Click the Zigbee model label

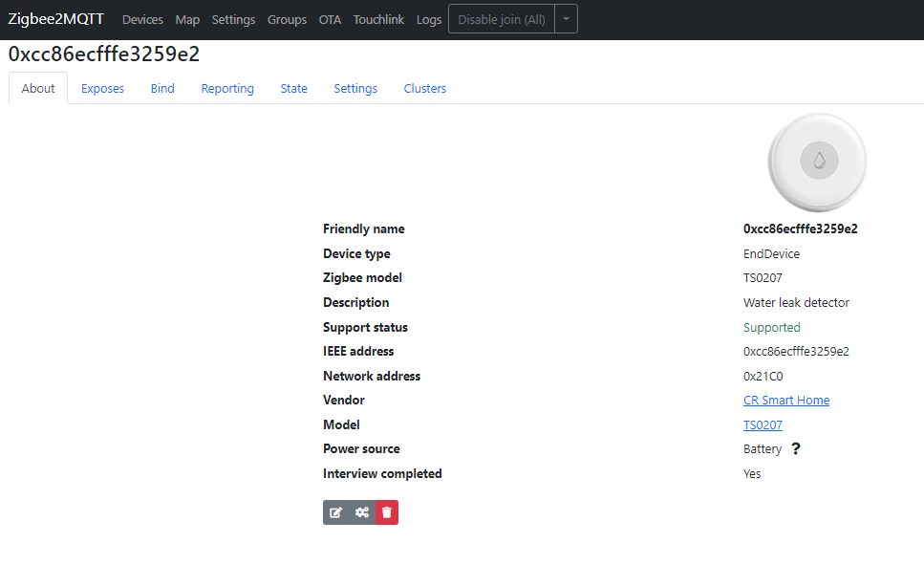tap(362, 278)
